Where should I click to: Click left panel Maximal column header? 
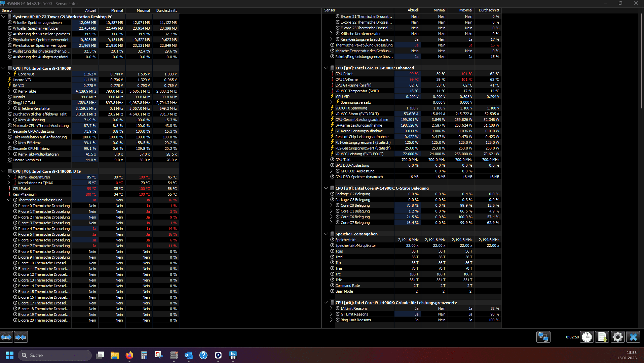click(139, 10)
